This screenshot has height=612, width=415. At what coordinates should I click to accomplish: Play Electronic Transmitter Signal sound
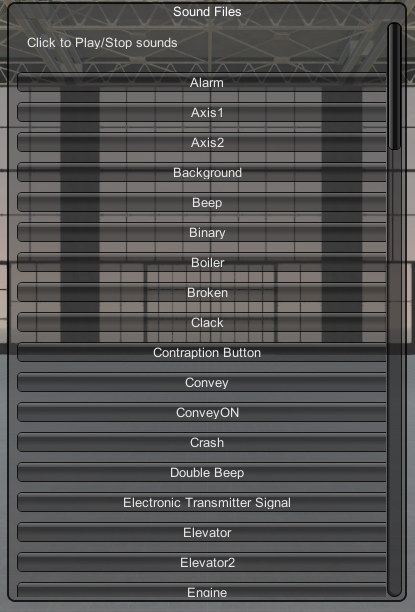pos(201,503)
